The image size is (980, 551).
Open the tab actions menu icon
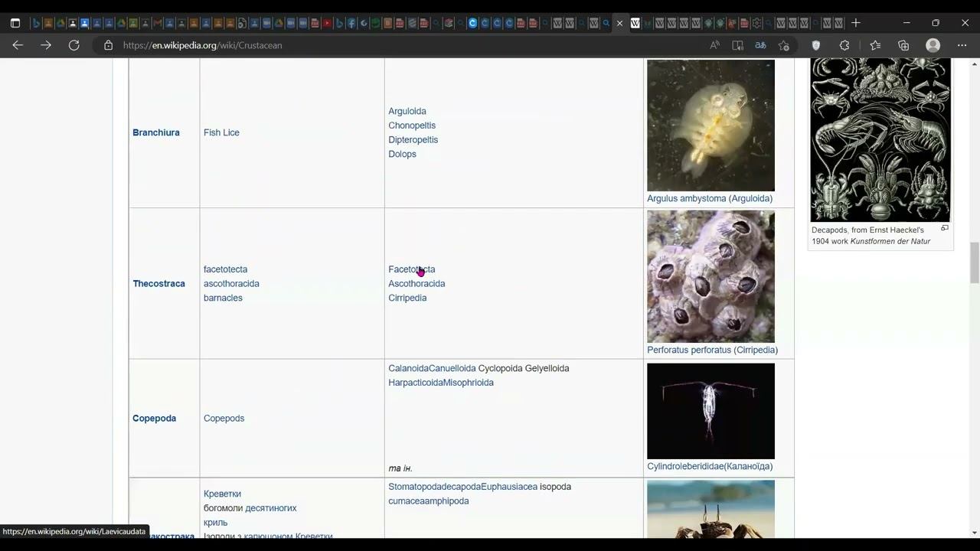point(15,23)
